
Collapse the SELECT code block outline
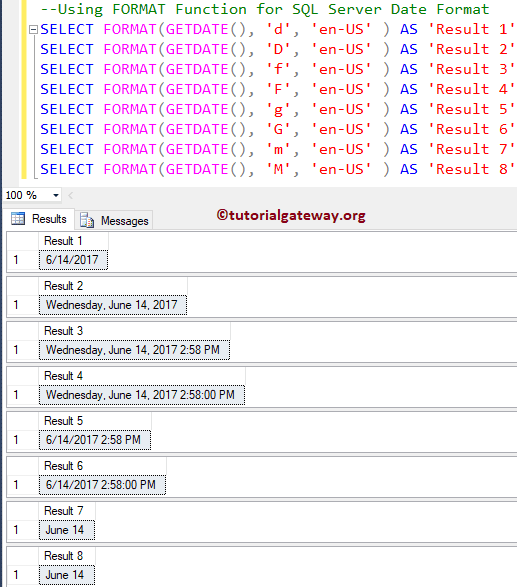pyautogui.click(x=33, y=29)
